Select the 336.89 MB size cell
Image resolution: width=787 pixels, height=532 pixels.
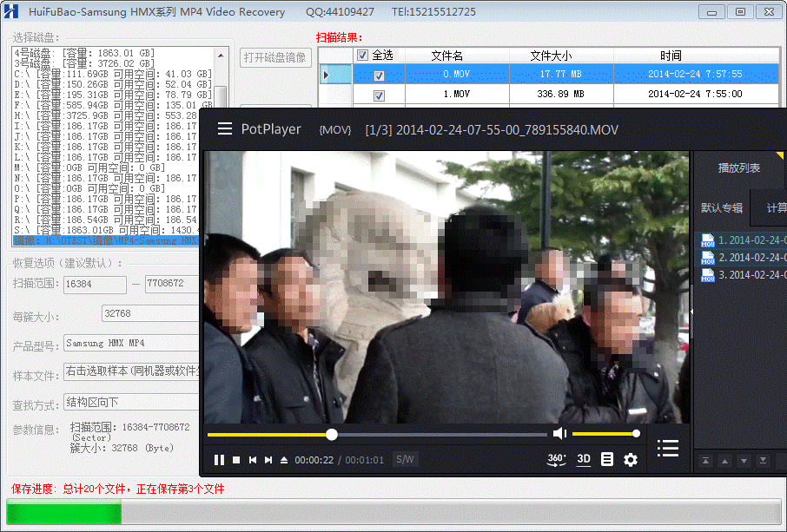(x=560, y=94)
